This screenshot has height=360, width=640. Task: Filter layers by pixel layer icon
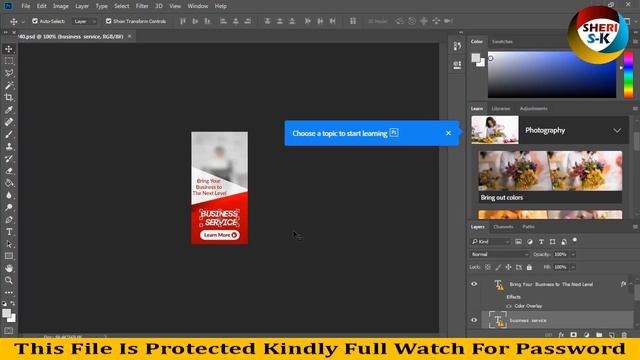(518, 242)
